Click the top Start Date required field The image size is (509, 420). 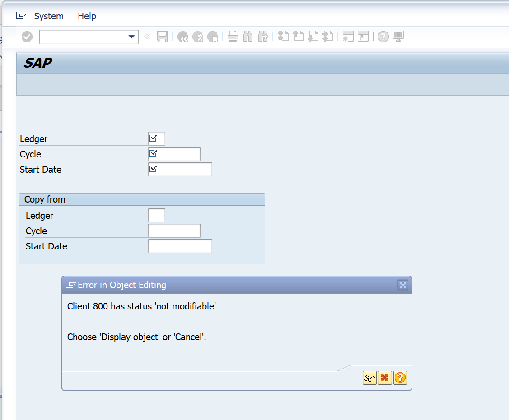click(180, 169)
